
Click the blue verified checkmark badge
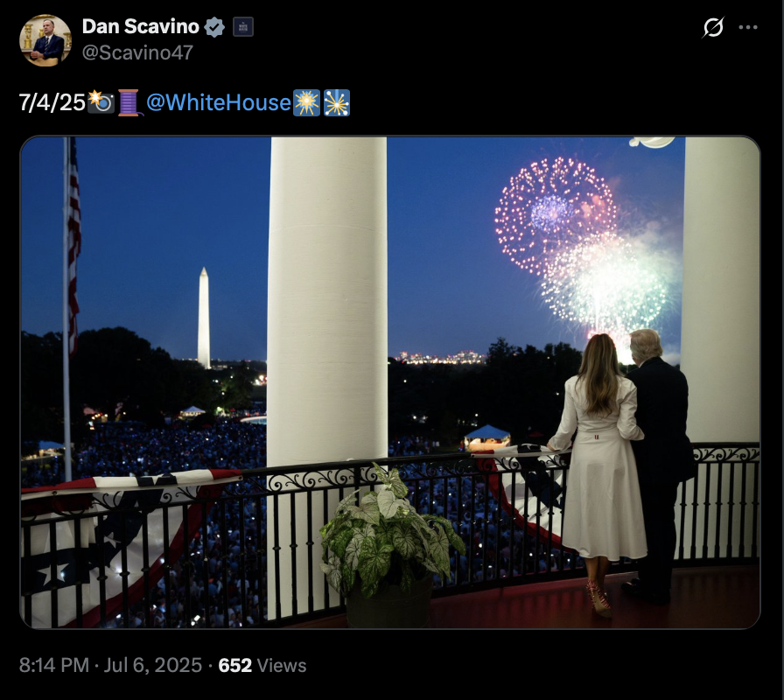(214, 27)
